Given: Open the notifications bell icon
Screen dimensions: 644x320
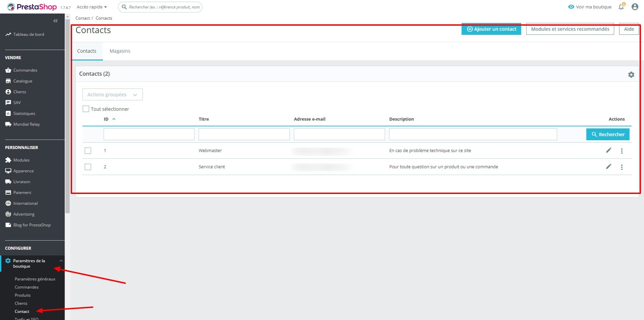Looking at the screenshot, I should point(621,7).
